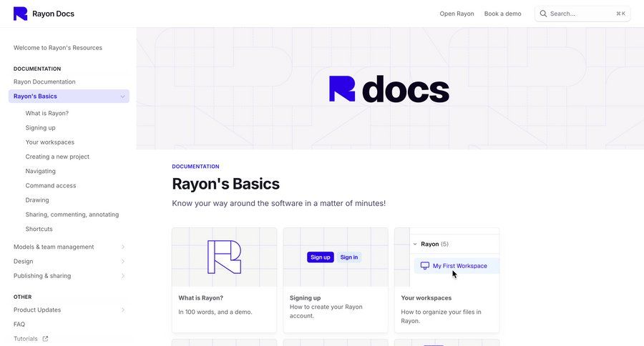This screenshot has width=644, height=346.
Task: Click the DOCUMENTATION breadcrumb above title
Action: coord(195,167)
